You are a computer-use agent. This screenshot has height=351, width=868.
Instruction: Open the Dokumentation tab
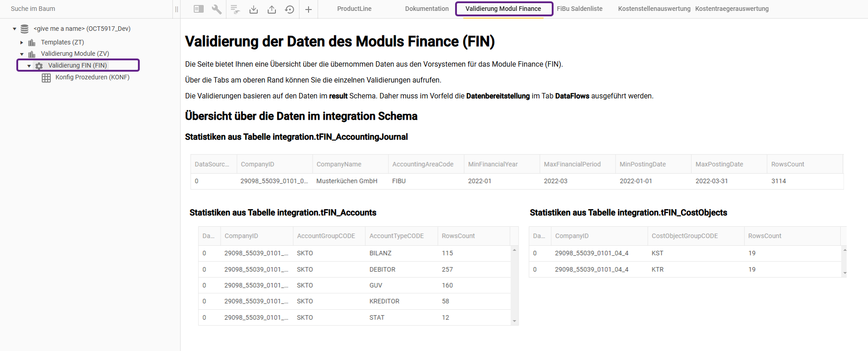(427, 9)
